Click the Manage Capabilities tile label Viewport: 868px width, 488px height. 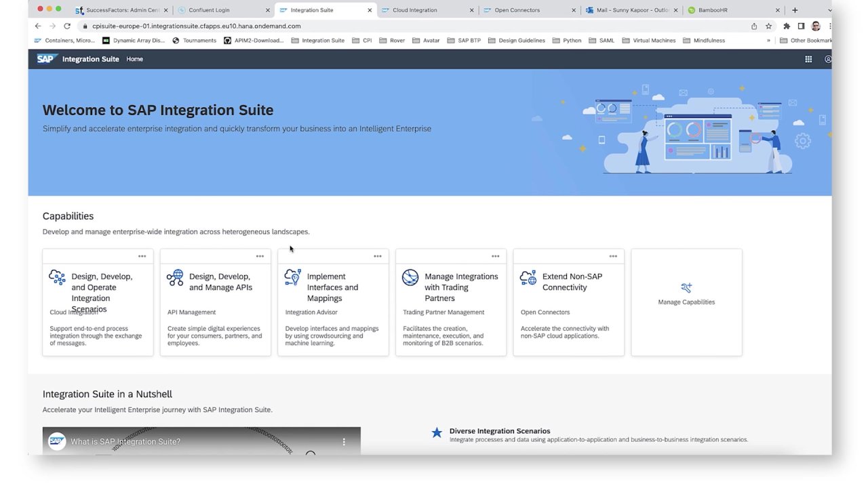click(x=686, y=302)
